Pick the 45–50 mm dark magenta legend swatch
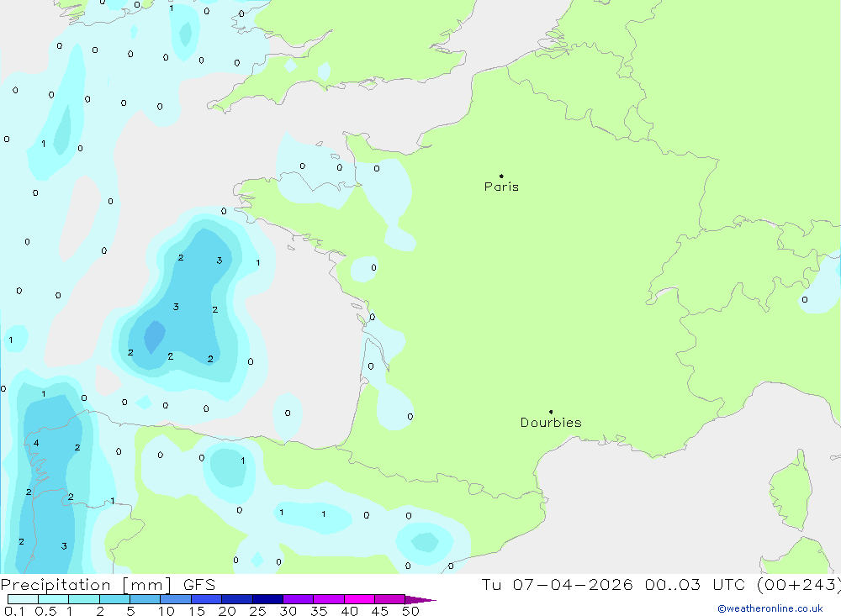Viewport: 841px width, 616px height. pyautogui.click(x=390, y=599)
